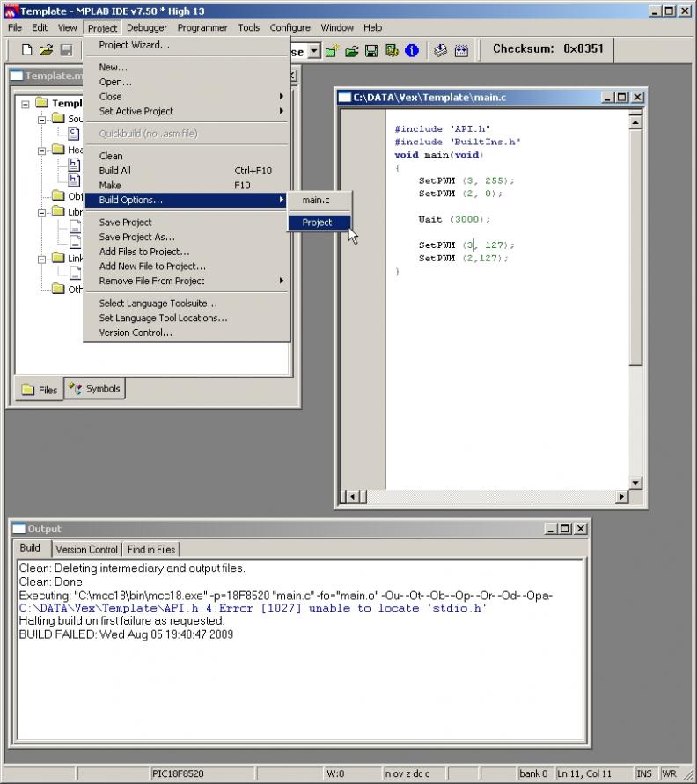This screenshot has width=697, height=784.
Task: Click the linker script file icon in tree
Action: click(75, 273)
